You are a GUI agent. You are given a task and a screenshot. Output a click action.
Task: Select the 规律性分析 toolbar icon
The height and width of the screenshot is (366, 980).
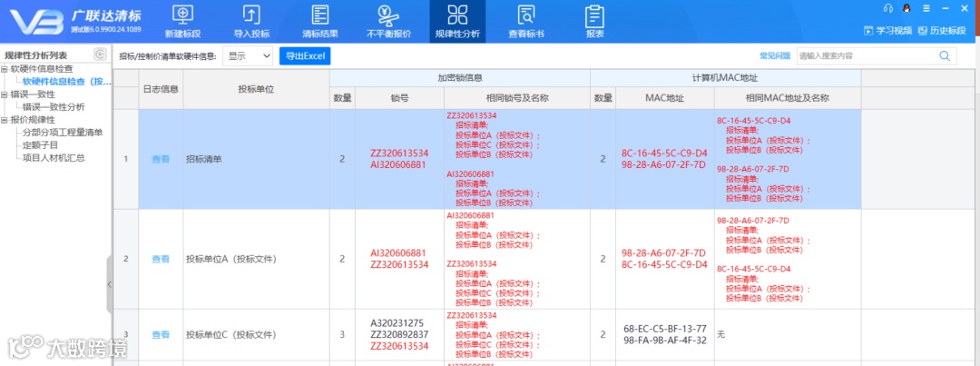(457, 21)
